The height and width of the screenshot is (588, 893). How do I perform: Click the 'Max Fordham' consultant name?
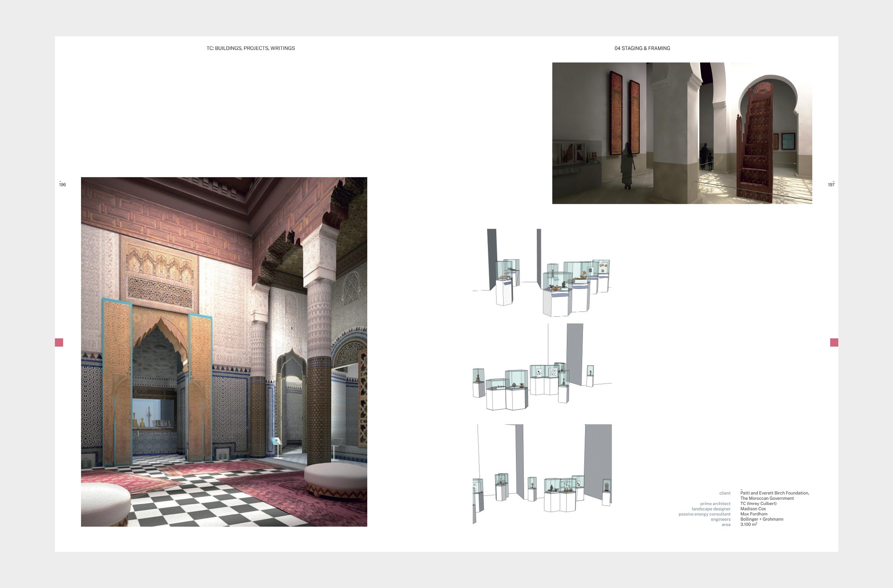(x=753, y=514)
